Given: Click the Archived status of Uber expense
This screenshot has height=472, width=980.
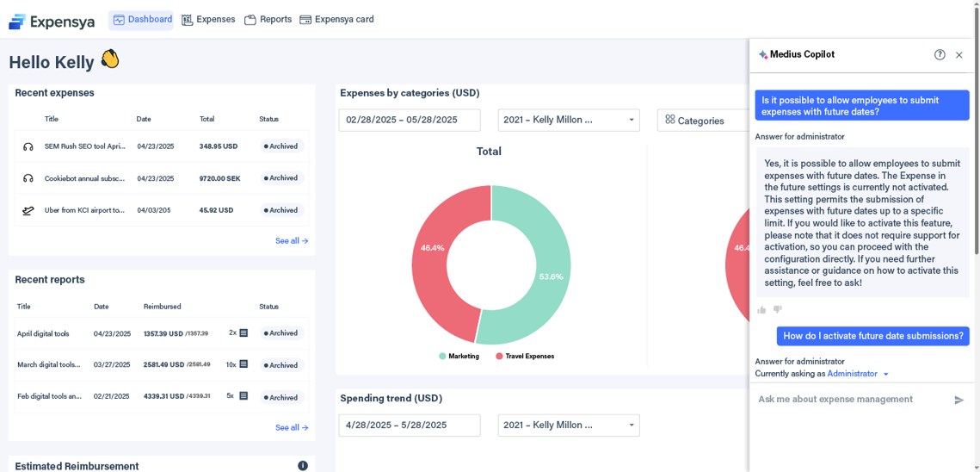Looking at the screenshot, I should click(282, 210).
